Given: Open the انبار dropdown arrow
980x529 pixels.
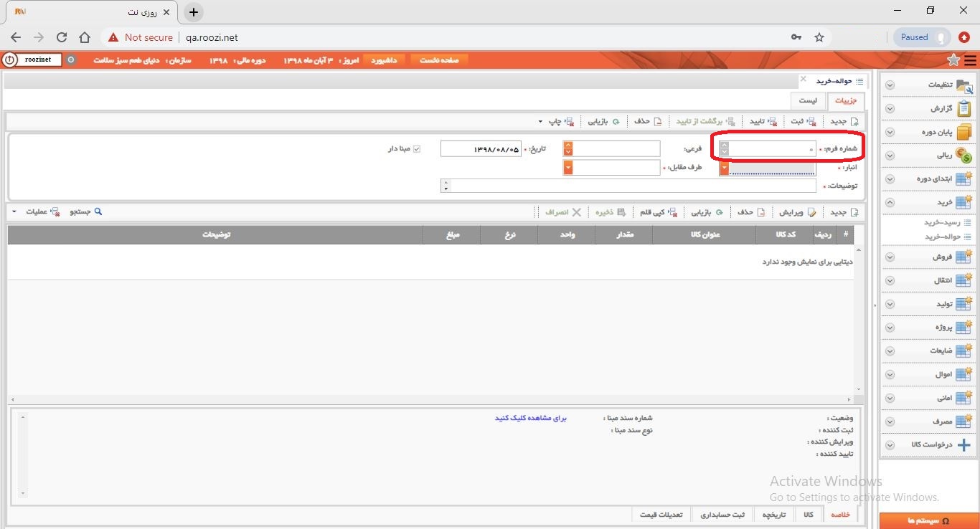Looking at the screenshot, I should pyautogui.click(x=725, y=168).
